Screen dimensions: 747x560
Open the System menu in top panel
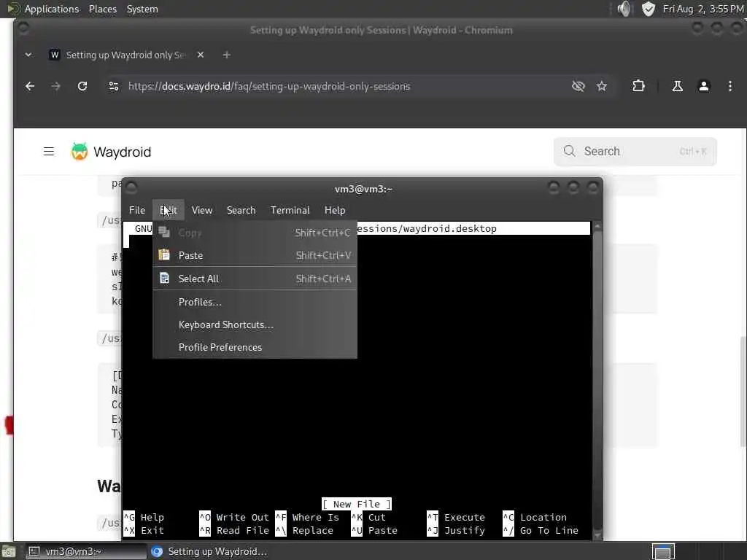[x=142, y=9]
